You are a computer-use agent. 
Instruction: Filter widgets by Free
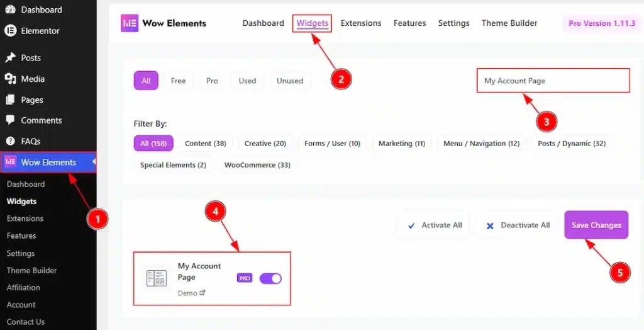[x=178, y=81]
